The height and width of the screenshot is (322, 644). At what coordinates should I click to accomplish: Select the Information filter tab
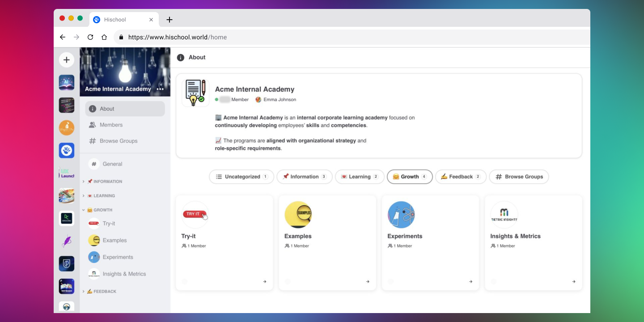pyautogui.click(x=305, y=177)
